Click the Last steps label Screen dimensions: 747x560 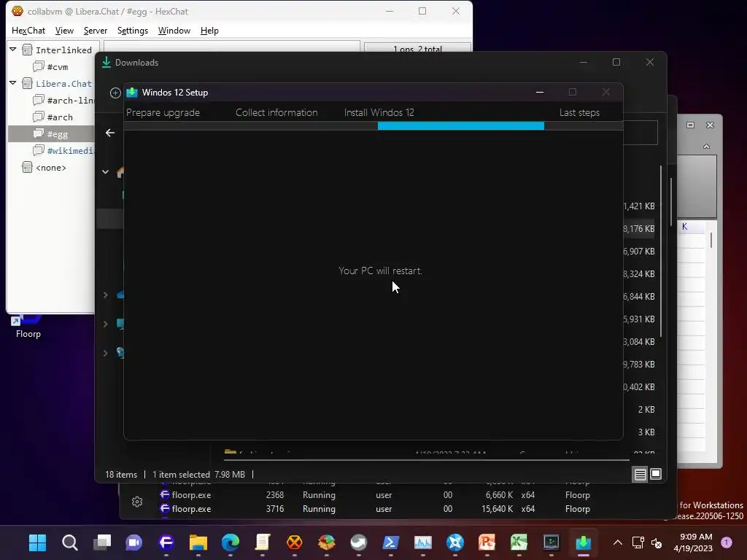pos(579,113)
